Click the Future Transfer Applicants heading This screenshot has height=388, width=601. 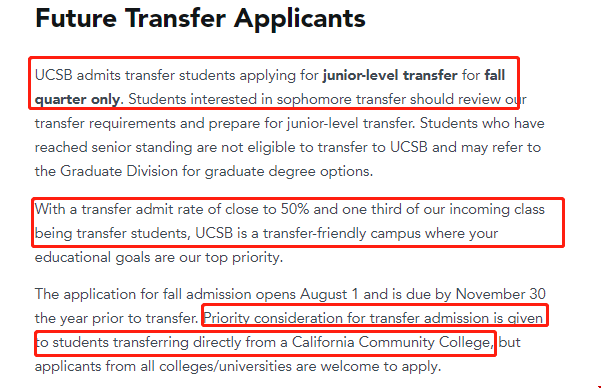(200, 19)
